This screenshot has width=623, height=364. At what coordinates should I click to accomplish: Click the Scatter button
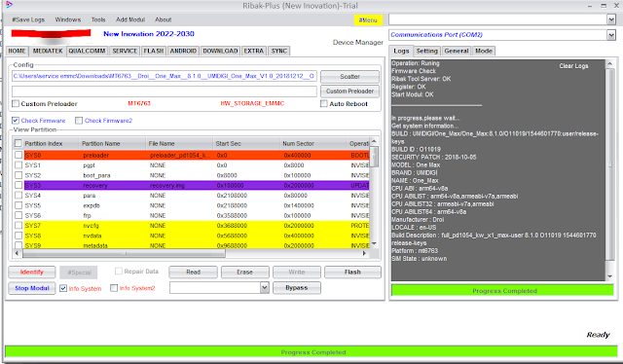coord(349,76)
